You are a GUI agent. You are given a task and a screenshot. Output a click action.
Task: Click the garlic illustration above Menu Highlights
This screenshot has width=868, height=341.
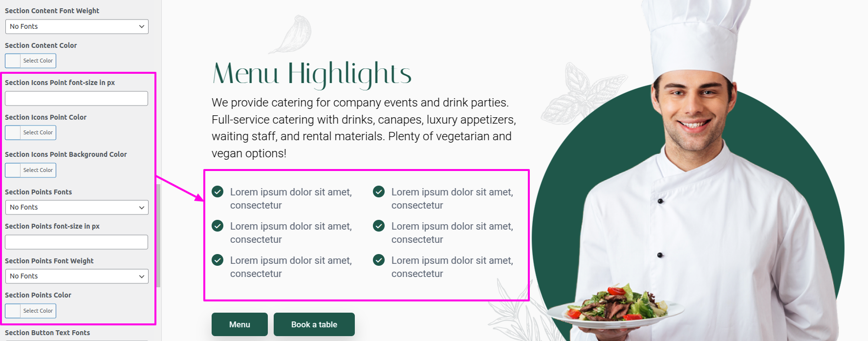point(291,34)
